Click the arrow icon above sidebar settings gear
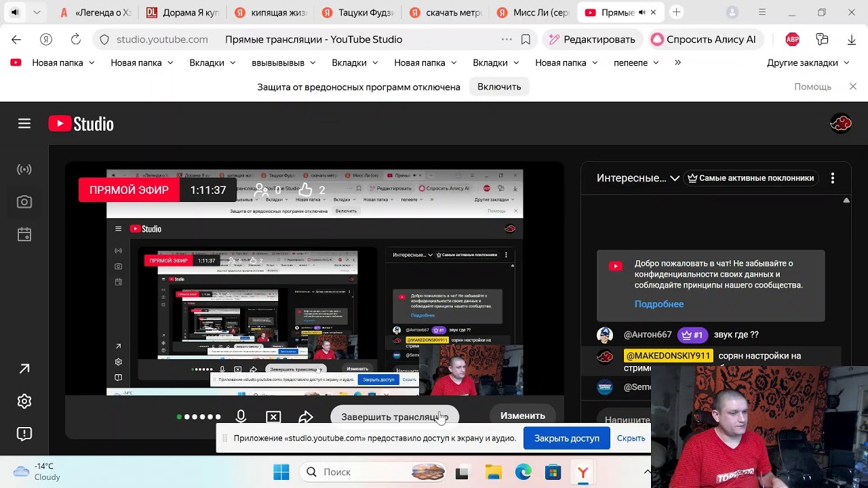 point(24,369)
